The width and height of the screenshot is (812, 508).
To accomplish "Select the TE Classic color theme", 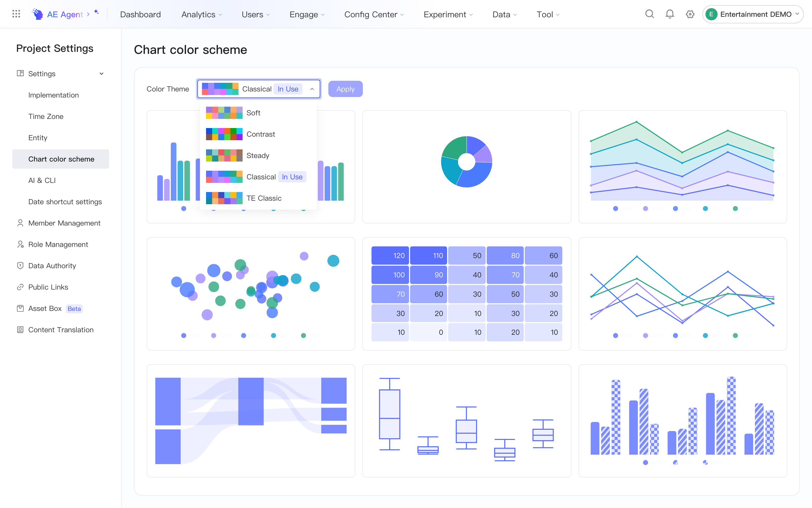I will coord(258,198).
